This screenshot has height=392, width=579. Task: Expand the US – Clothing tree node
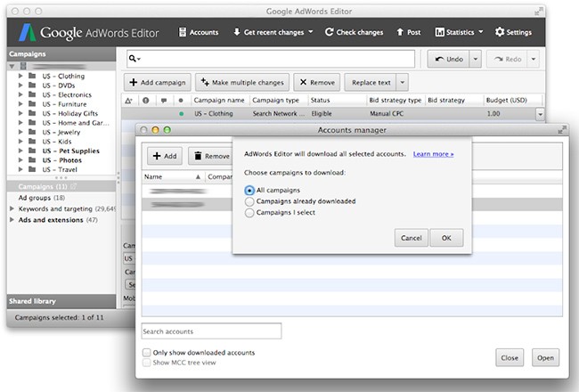20,77
